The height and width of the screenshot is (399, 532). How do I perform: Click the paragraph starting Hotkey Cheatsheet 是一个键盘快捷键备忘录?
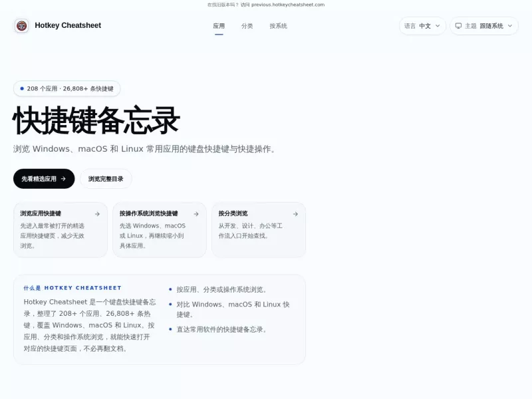[90, 325]
